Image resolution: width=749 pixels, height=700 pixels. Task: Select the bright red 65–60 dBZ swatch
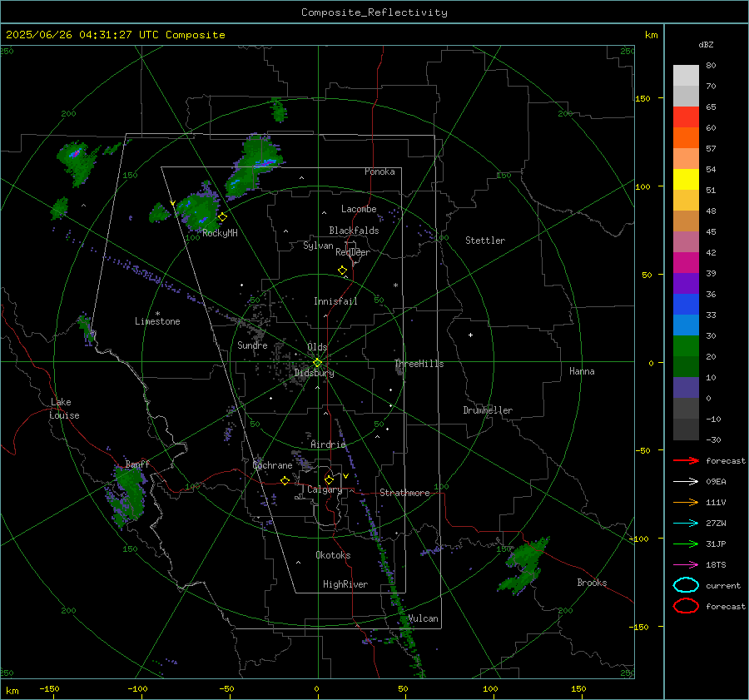(686, 117)
